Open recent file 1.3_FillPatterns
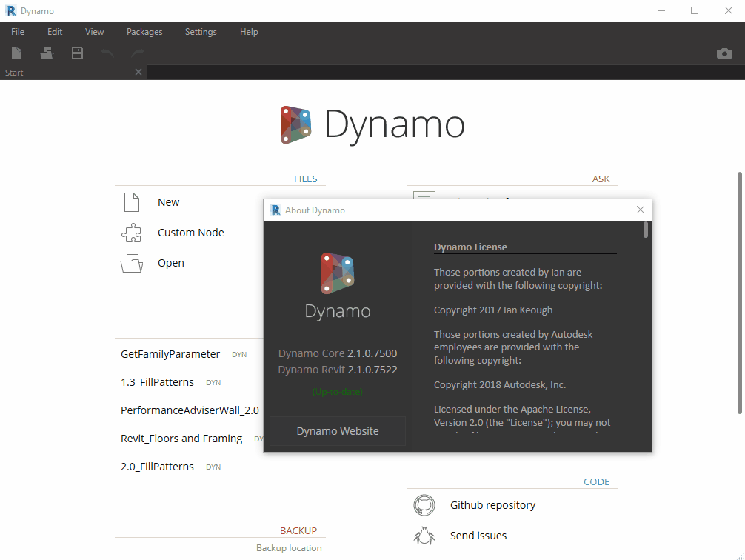This screenshot has height=560, width=745. tap(157, 382)
